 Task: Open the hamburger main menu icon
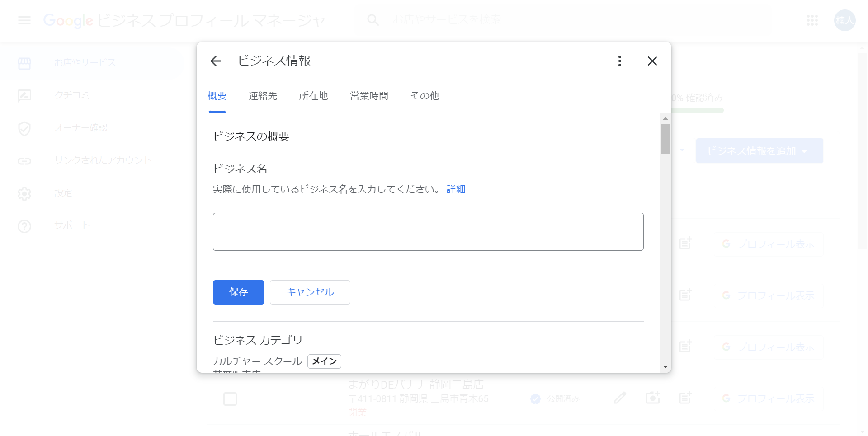click(24, 20)
